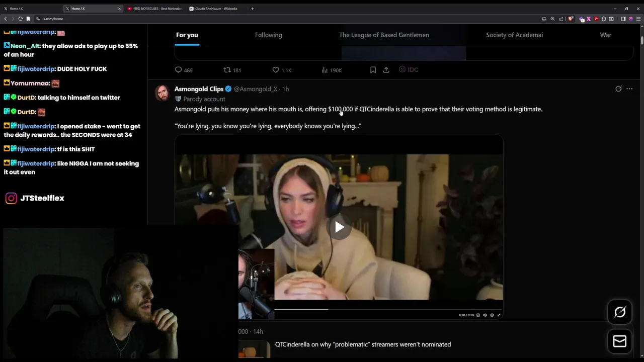Open Asmongold Clips display name link
Image resolution: width=644 pixels, height=362 pixels.
point(199,89)
